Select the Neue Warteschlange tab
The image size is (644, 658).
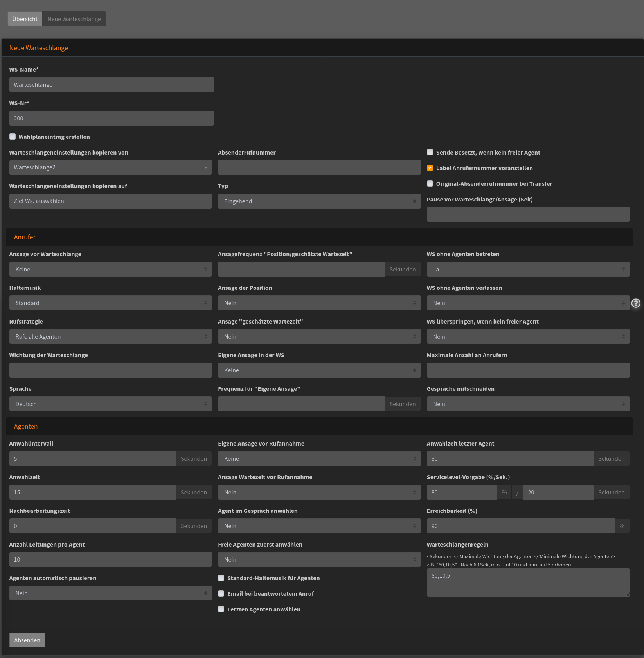[x=74, y=19]
